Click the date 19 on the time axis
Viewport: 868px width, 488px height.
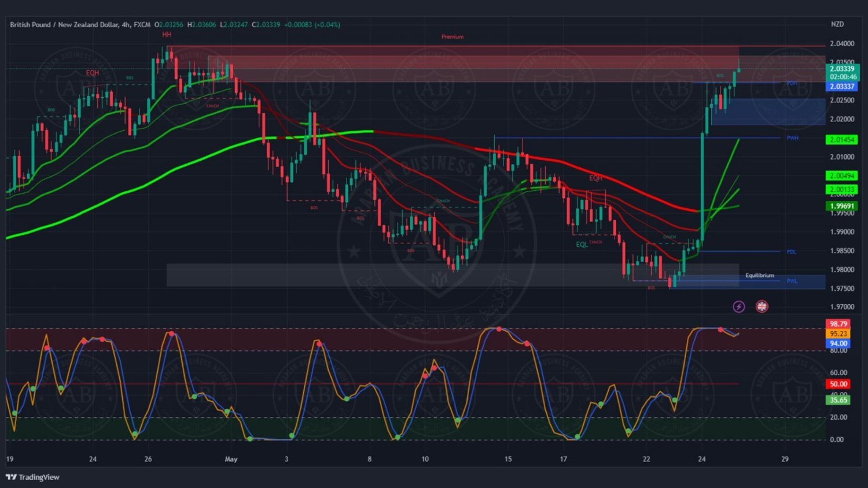[10, 459]
